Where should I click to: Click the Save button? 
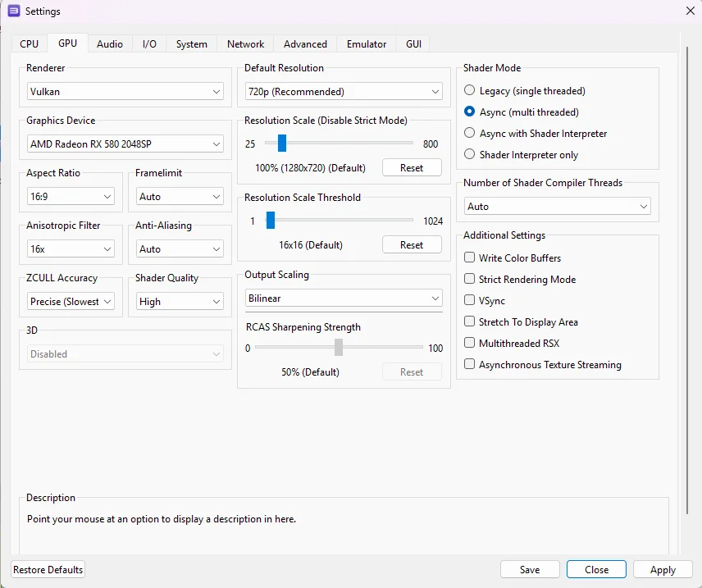pos(530,570)
